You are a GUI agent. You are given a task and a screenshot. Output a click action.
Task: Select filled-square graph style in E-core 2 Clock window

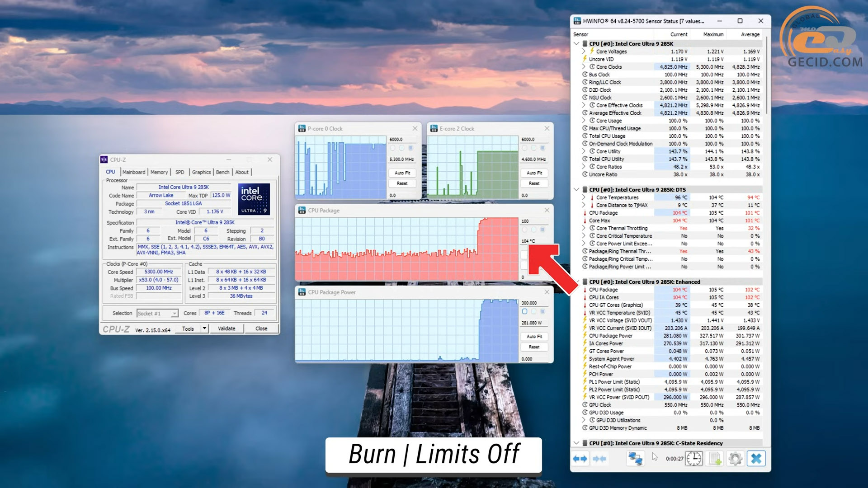(542, 148)
